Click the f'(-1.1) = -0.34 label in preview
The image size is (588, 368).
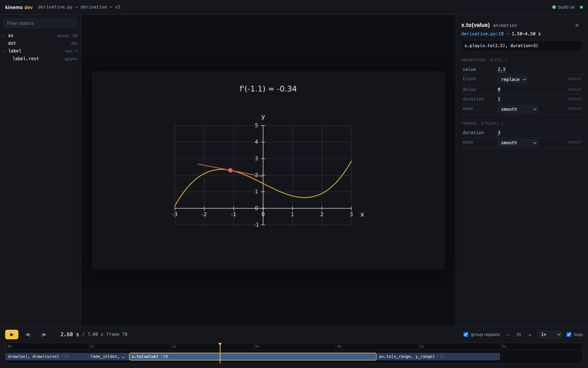(x=268, y=89)
